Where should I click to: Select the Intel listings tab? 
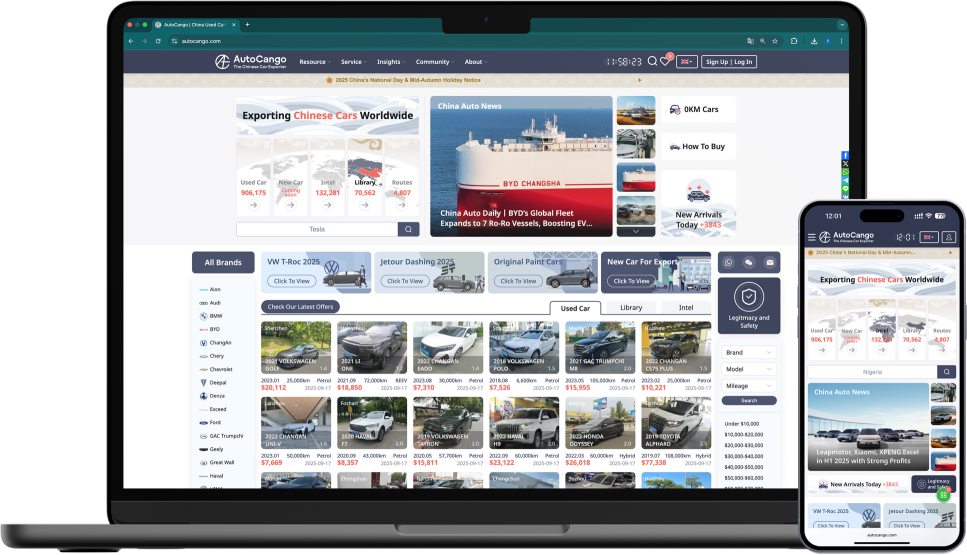click(686, 308)
